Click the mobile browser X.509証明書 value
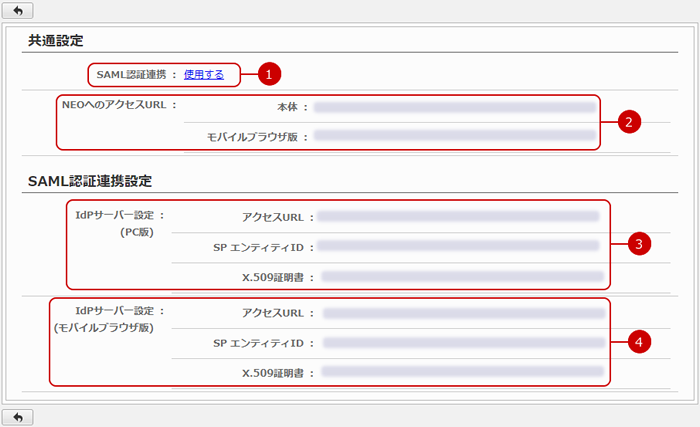The image size is (700, 427). tap(463, 373)
